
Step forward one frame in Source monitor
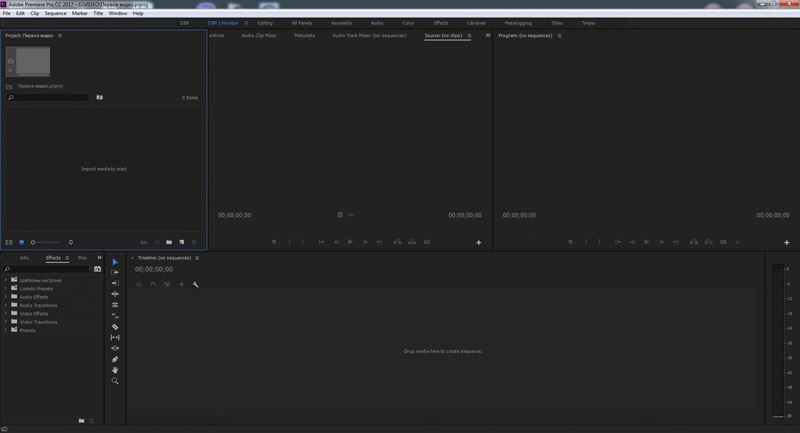pos(365,242)
